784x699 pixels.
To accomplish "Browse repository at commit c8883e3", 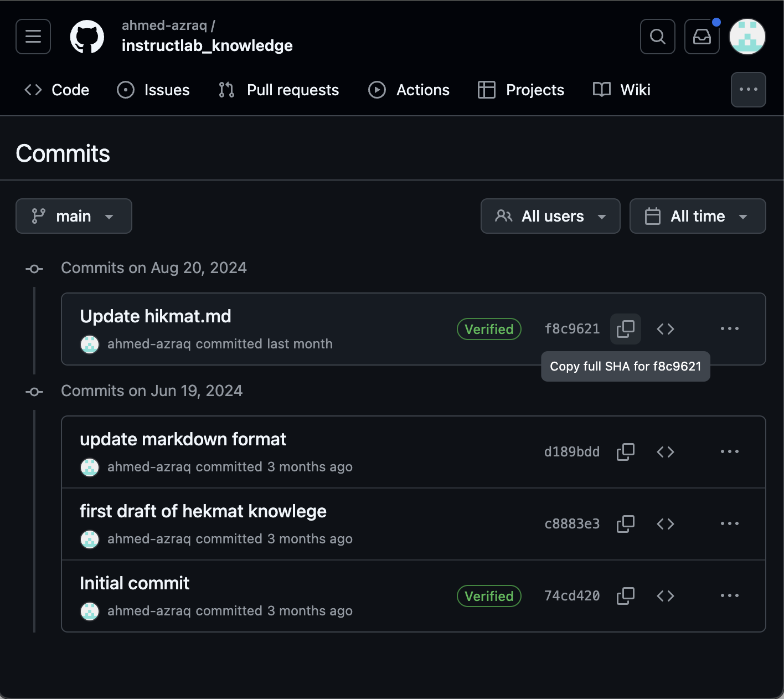I will (x=665, y=523).
